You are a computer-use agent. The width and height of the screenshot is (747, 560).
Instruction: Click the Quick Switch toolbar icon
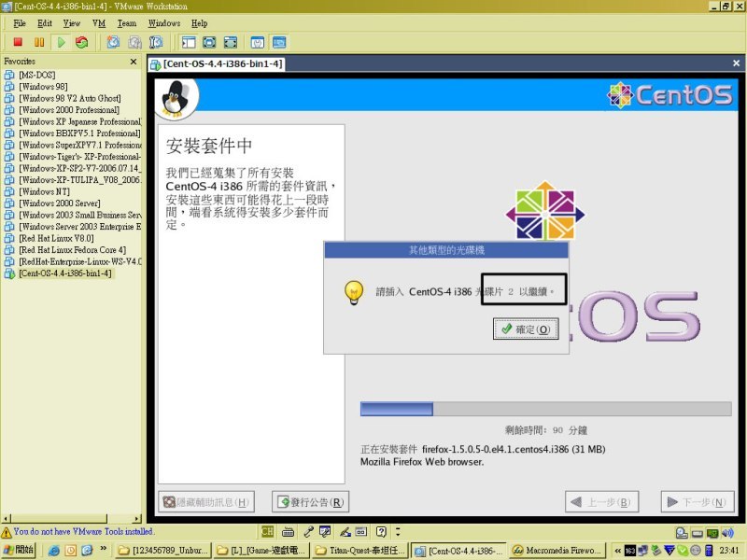pyautogui.click(x=231, y=42)
